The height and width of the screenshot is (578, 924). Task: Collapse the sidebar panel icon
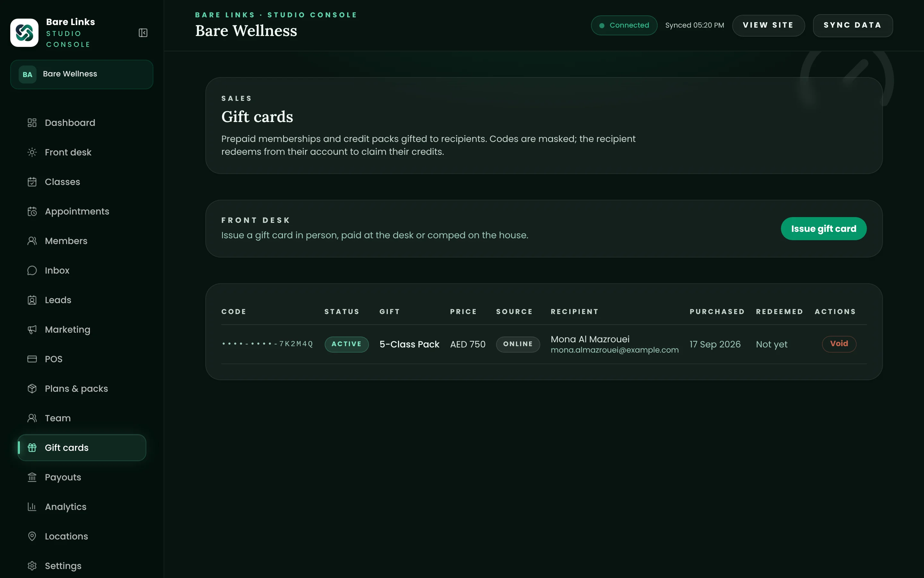(x=143, y=33)
